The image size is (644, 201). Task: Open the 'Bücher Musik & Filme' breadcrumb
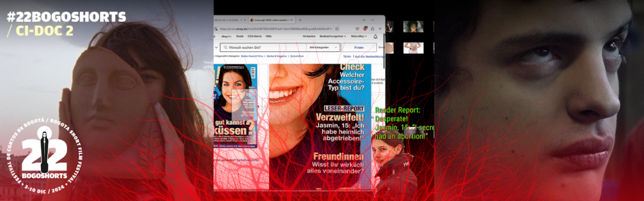tap(252, 56)
